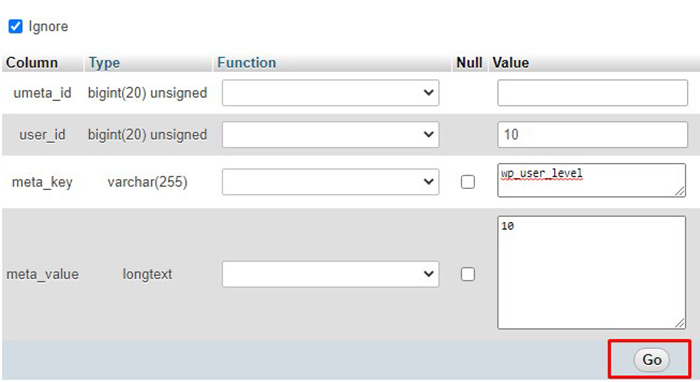
Task: Sort by the Type column header
Action: tap(104, 62)
